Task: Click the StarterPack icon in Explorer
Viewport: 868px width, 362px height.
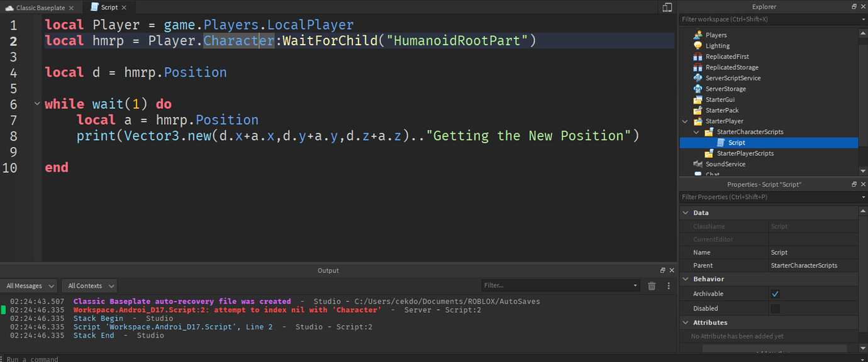Action: (698, 110)
